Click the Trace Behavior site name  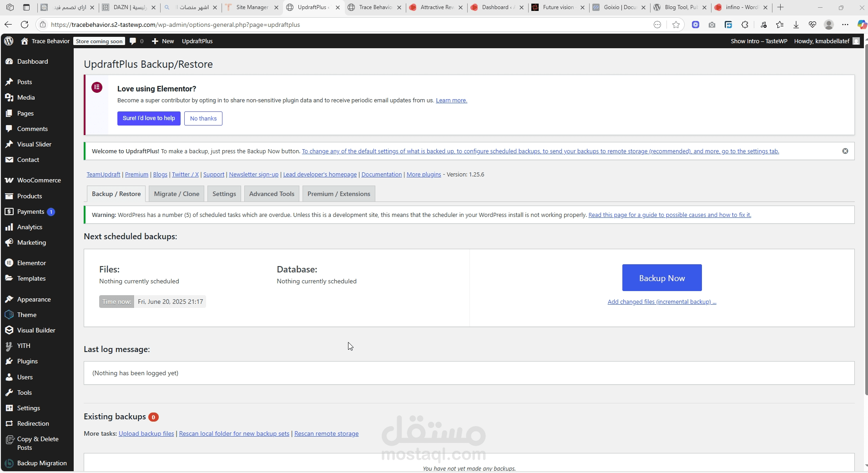[45, 41]
